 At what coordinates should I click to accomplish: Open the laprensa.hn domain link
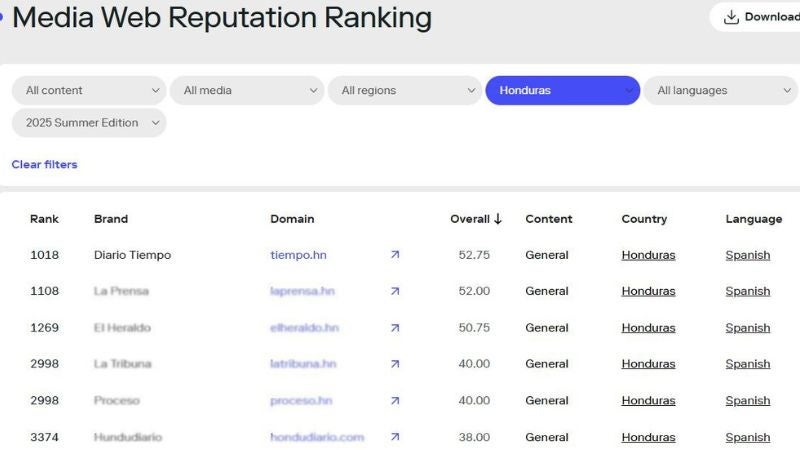coord(303,291)
